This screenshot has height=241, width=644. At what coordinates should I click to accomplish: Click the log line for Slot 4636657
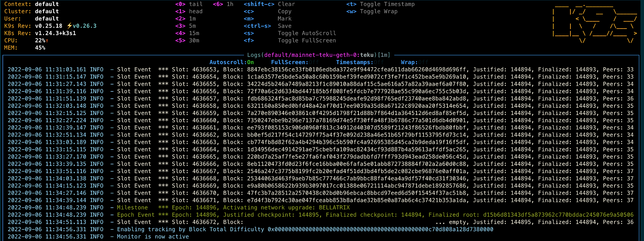[x=321, y=98]
